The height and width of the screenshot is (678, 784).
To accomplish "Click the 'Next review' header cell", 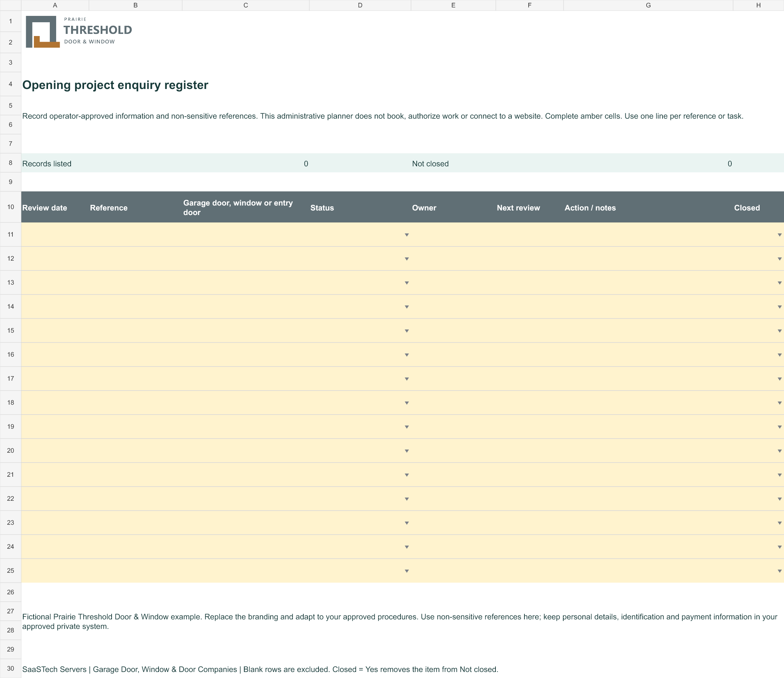I will [530, 207].
